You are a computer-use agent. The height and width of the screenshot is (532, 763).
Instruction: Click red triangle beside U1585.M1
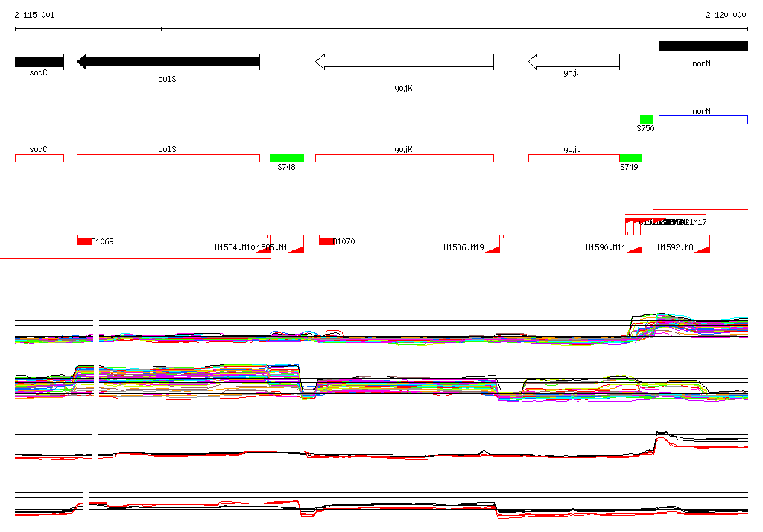[x=297, y=249]
